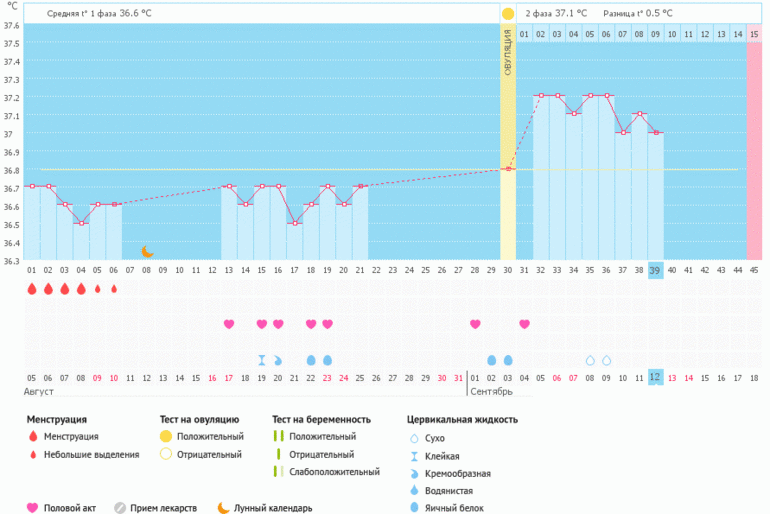Select highlighted date 12 in September row
Screen dimensions: 770x514
(655, 377)
